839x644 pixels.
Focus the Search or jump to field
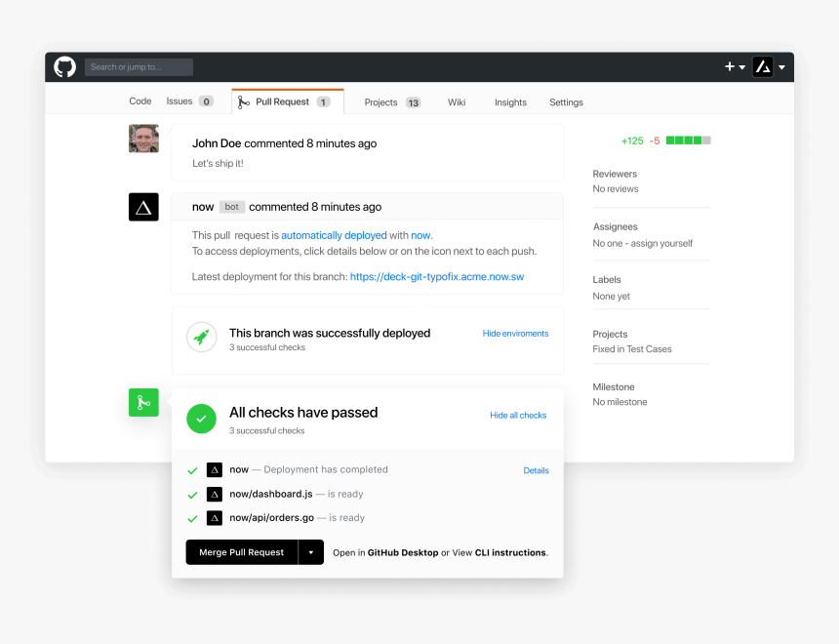click(139, 67)
